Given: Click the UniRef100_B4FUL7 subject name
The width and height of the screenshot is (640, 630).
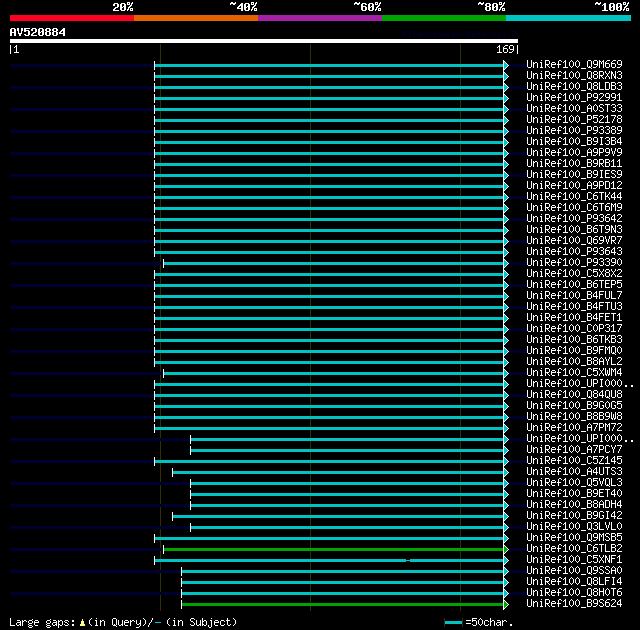Looking at the screenshot, I should point(574,296).
